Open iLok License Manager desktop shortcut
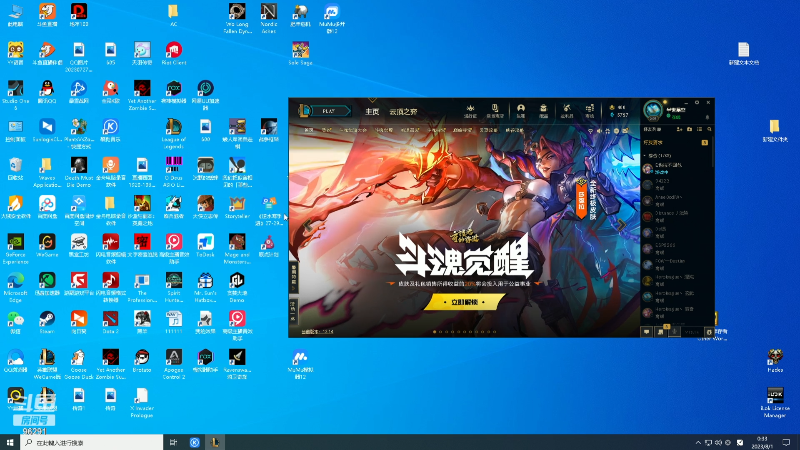 click(774, 403)
